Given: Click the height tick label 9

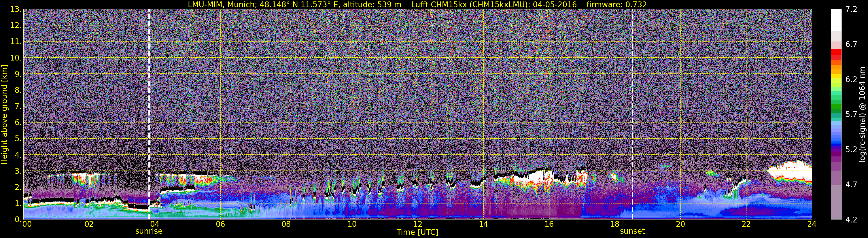Looking at the screenshot, I should [x=18, y=74].
